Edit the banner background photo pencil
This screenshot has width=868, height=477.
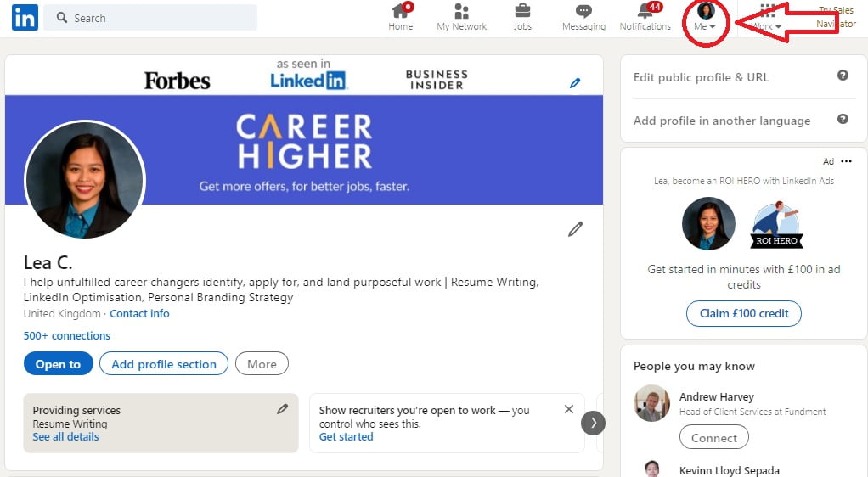pyautogui.click(x=575, y=83)
